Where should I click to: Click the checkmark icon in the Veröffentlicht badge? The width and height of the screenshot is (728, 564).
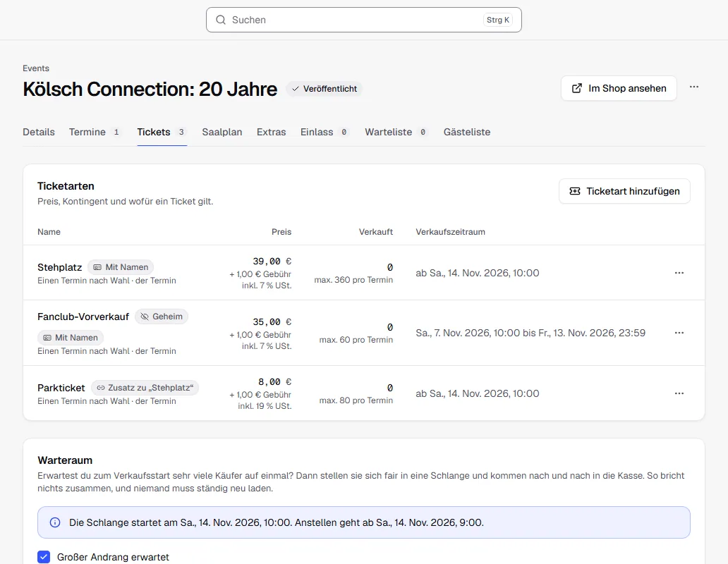click(x=296, y=89)
